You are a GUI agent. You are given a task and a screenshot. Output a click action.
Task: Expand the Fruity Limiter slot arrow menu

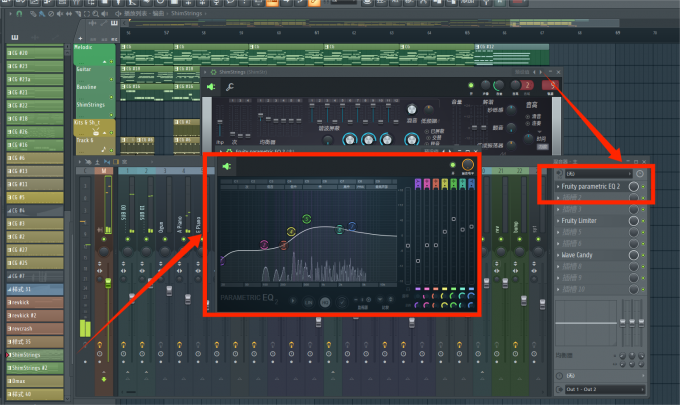(x=558, y=220)
